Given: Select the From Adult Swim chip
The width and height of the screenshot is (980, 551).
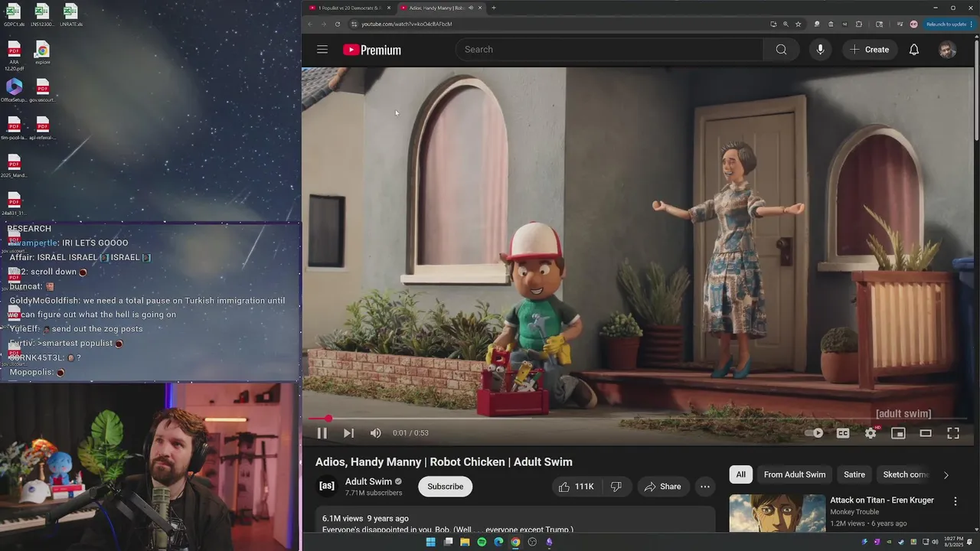Looking at the screenshot, I should pos(795,474).
